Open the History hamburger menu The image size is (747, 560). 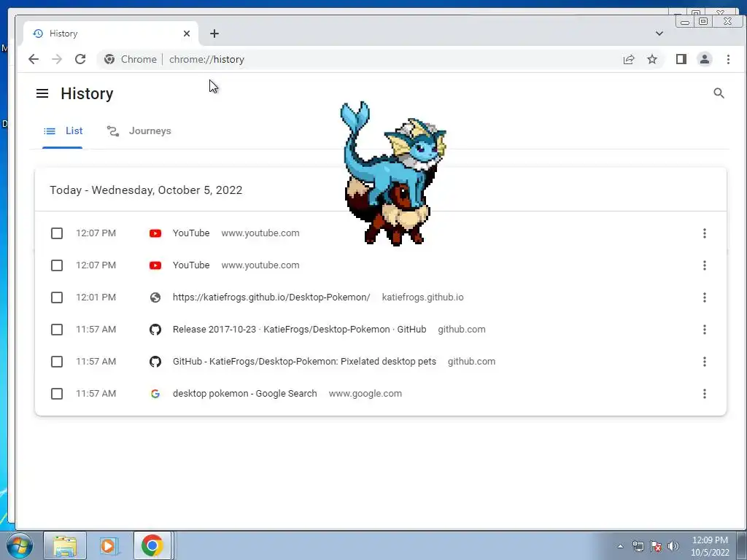[x=42, y=93]
